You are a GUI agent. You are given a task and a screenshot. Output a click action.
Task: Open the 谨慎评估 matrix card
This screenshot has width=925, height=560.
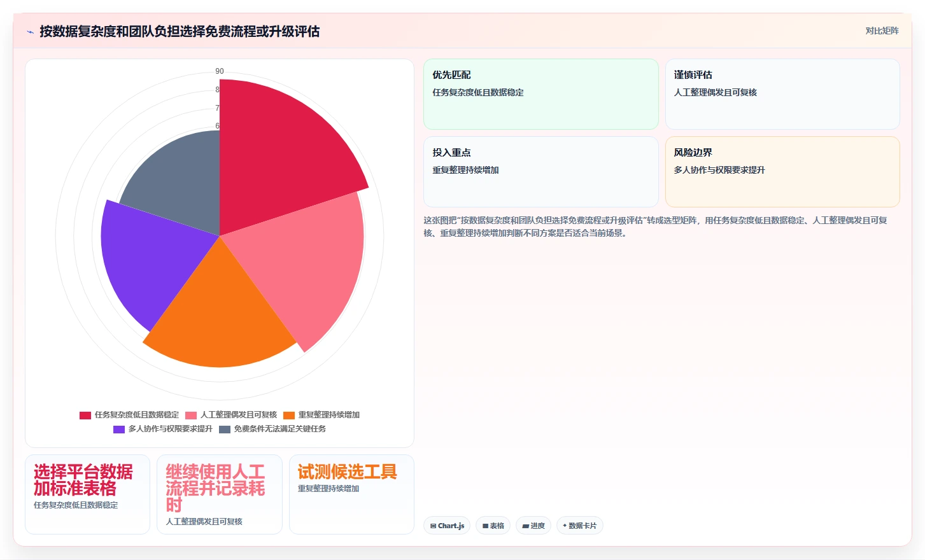click(x=782, y=94)
